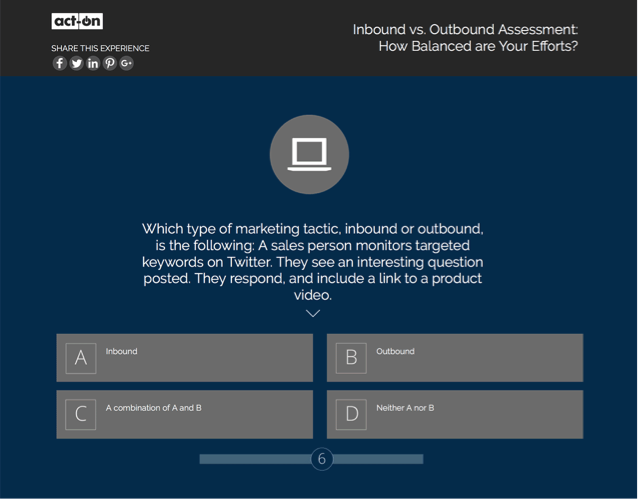Pick the letter D answer box
Screen dimensions: 638x499
pos(351,414)
